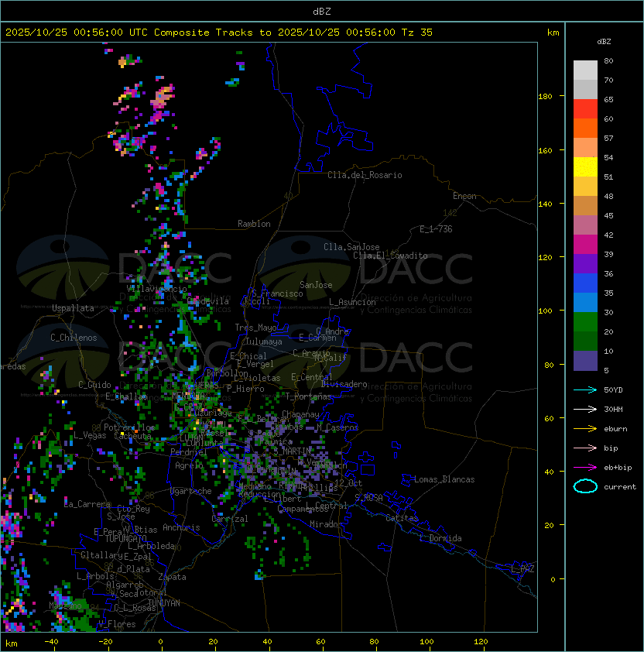The width and height of the screenshot is (644, 652).
Task: Click the 'Clla.El_Cavadito' map label
Action: [390, 256]
